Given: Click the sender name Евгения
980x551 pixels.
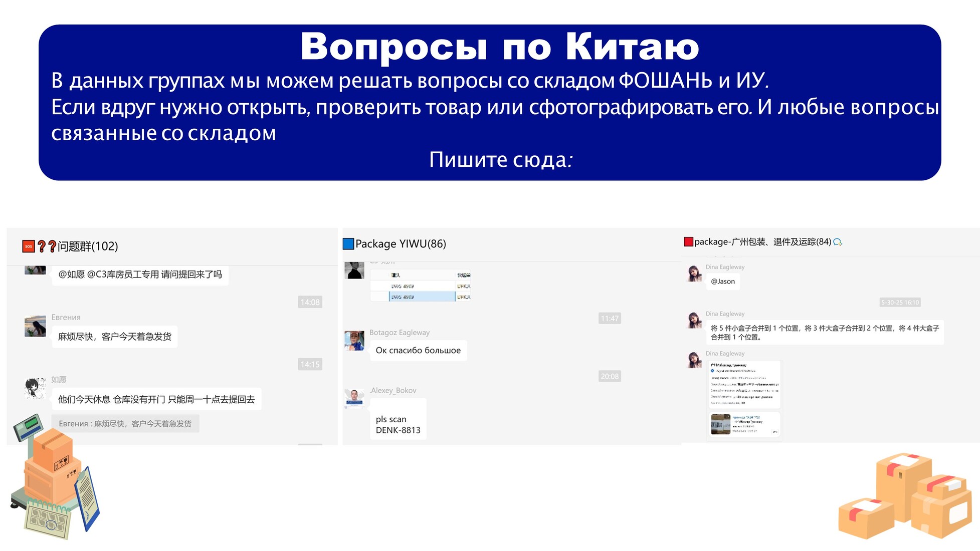Looking at the screenshot, I should point(66,318).
